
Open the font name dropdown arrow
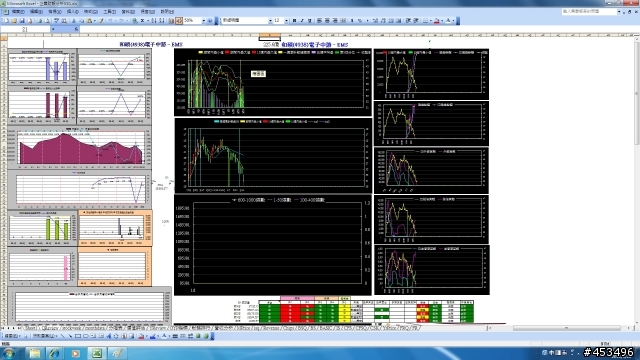(x=270, y=20)
